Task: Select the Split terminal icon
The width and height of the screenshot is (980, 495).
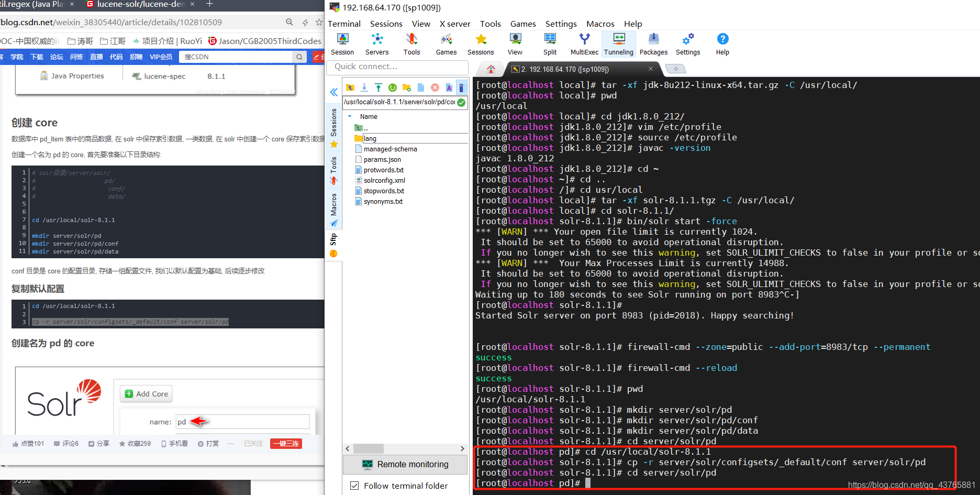Action: [x=550, y=44]
